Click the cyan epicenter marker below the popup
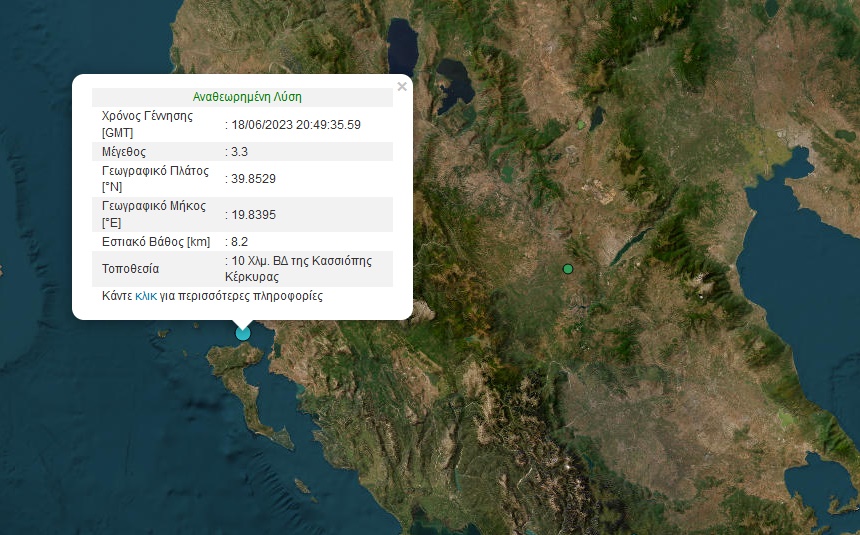The height and width of the screenshot is (535, 860). coord(243,332)
